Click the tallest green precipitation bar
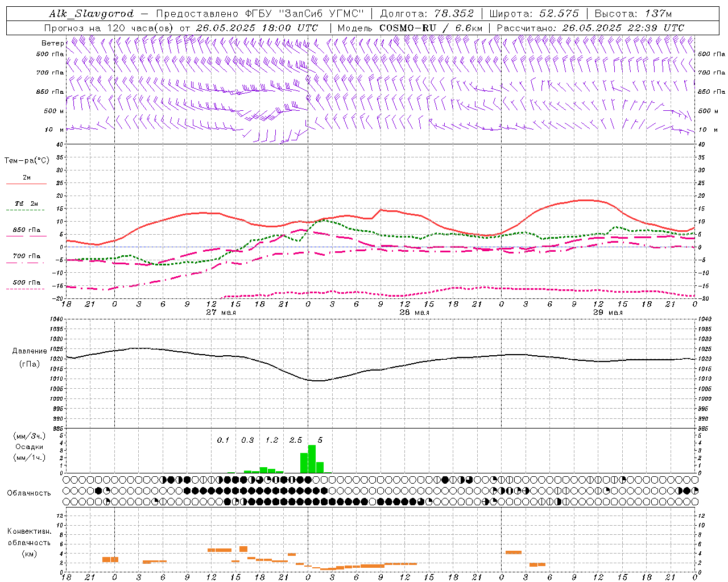728x582 pixels. click(x=312, y=459)
